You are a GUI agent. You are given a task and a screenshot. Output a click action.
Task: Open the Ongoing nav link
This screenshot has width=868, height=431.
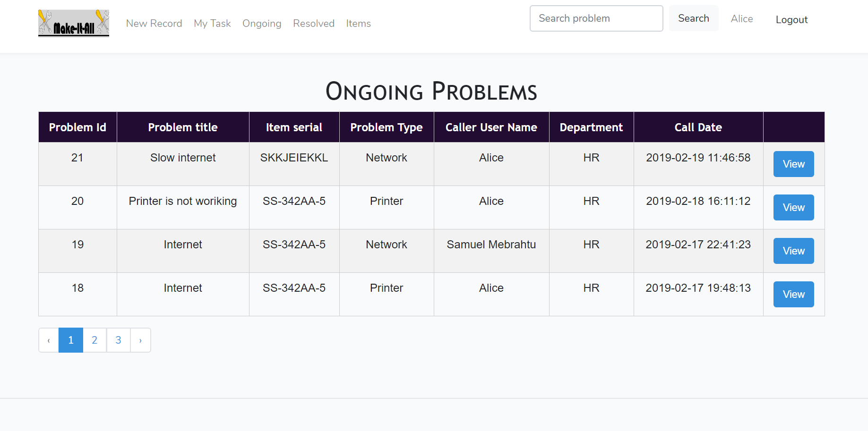click(x=262, y=24)
